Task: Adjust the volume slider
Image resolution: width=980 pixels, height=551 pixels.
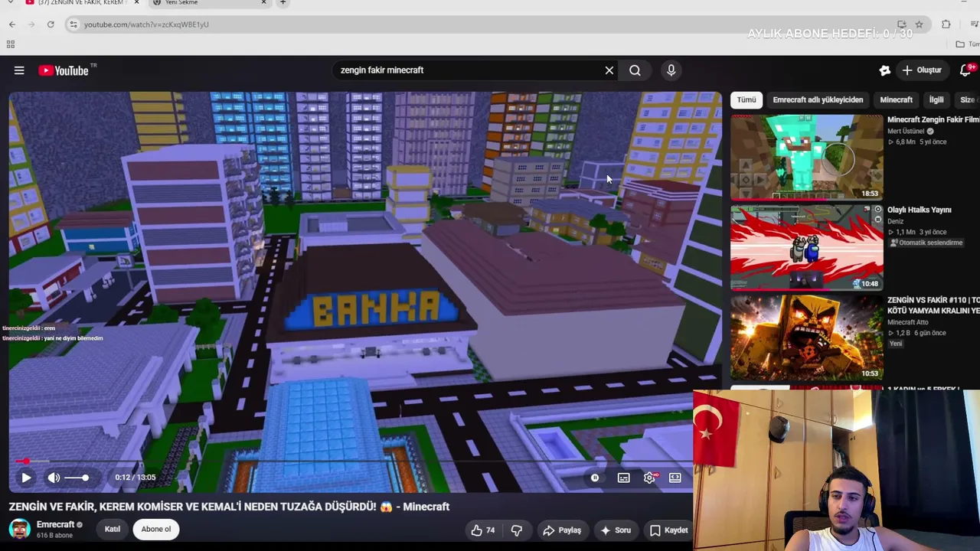Action: [77, 478]
